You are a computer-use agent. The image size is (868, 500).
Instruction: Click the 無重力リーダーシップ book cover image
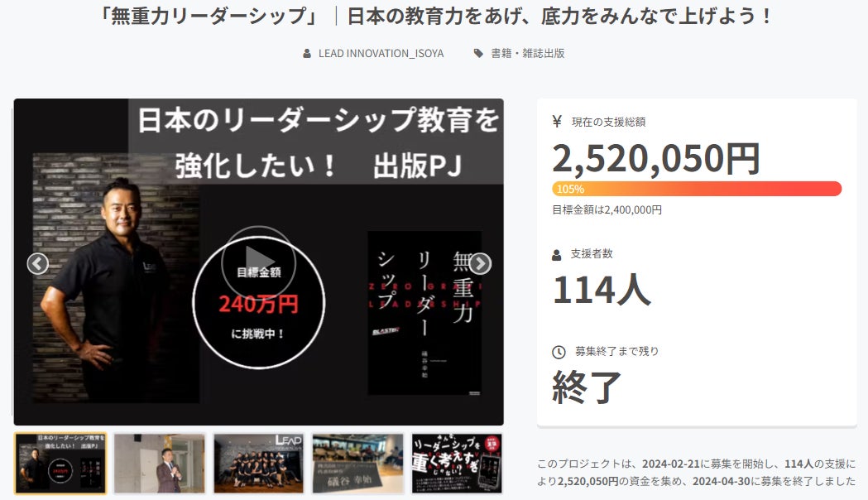[x=424, y=313]
